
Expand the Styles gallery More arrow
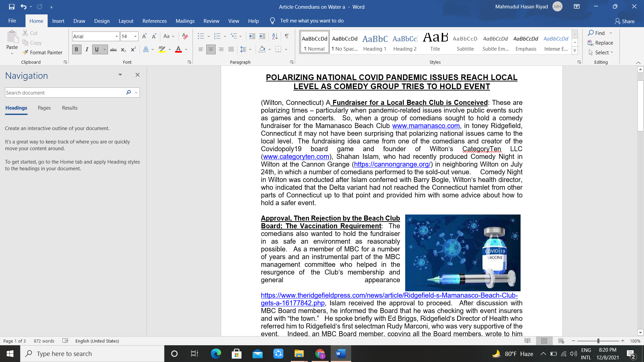pos(575,51)
